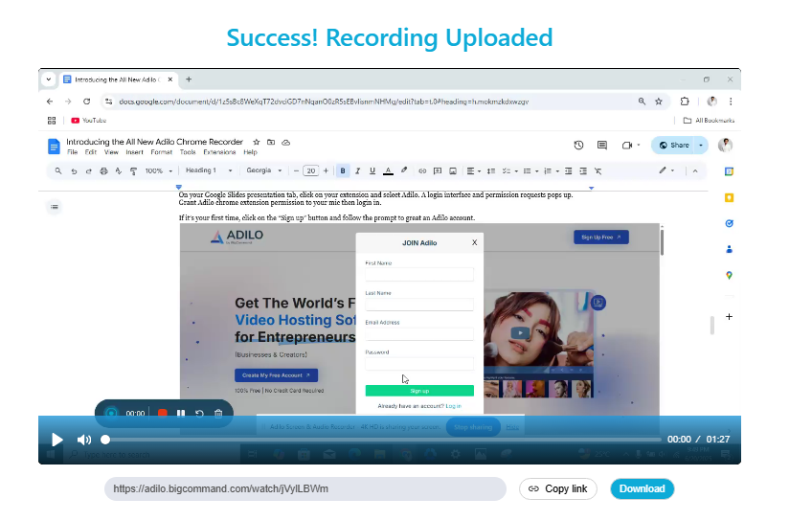The width and height of the screenshot is (812, 521).
Task: Pause recording in the floating recorder bar
Action: 181,414
